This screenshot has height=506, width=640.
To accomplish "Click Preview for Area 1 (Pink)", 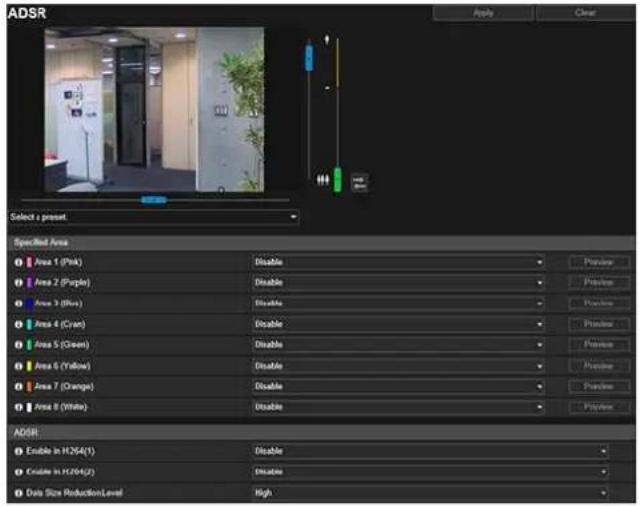I will [x=599, y=262].
